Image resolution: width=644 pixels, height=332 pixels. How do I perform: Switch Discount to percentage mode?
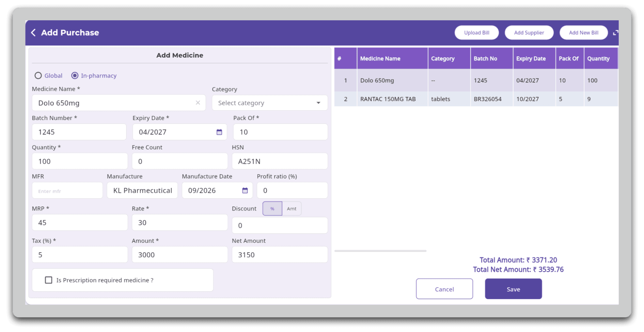(272, 208)
